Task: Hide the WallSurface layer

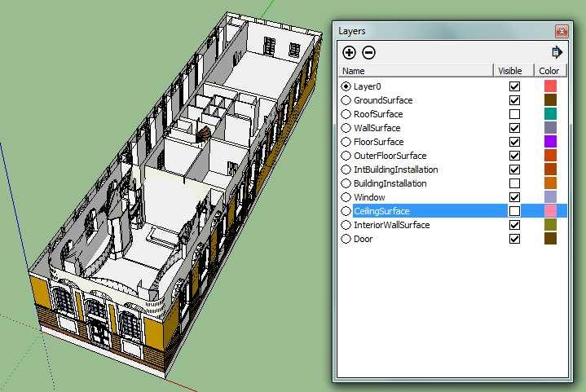Action: pyautogui.click(x=514, y=128)
